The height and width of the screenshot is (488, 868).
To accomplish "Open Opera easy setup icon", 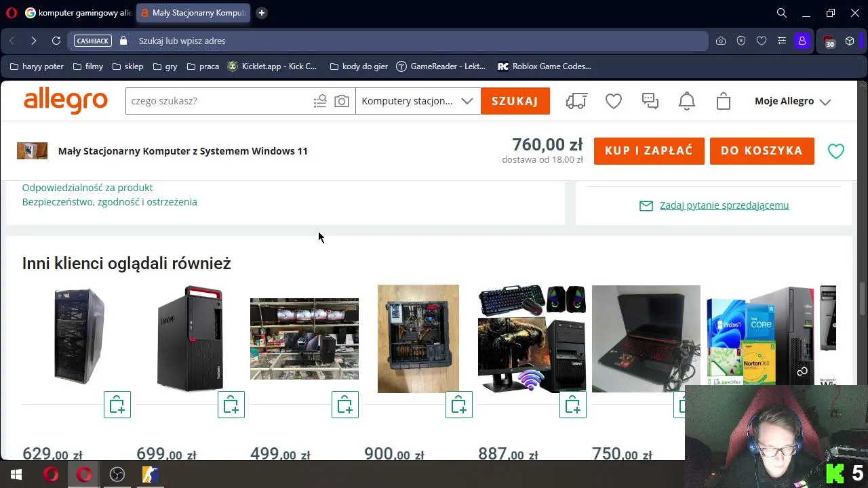I will click(x=782, y=41).
